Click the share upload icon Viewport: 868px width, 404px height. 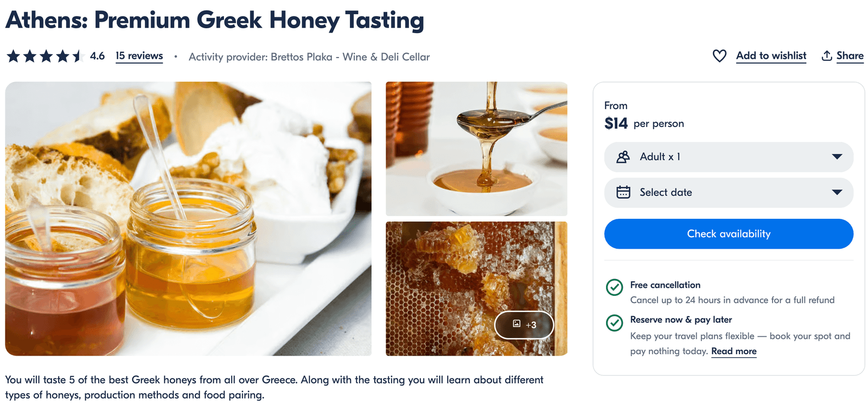coord(827,56)
